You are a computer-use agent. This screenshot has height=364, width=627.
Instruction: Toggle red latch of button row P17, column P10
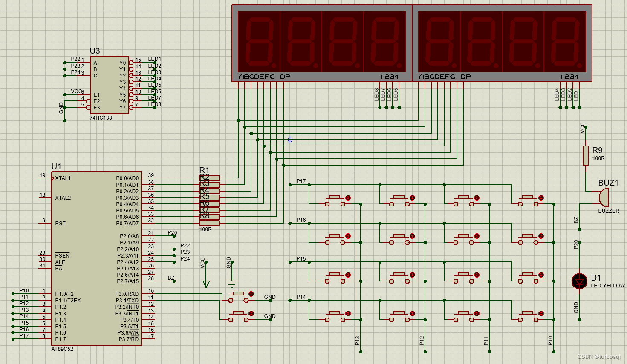pyautogui.click(x=541, y=198)
